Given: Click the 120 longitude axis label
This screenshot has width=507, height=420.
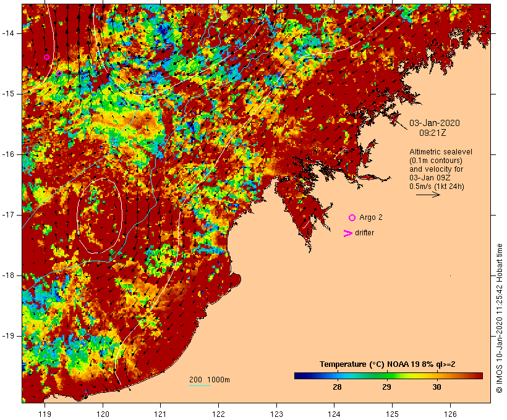Looking at the screenshot, I should click(103, 414).
